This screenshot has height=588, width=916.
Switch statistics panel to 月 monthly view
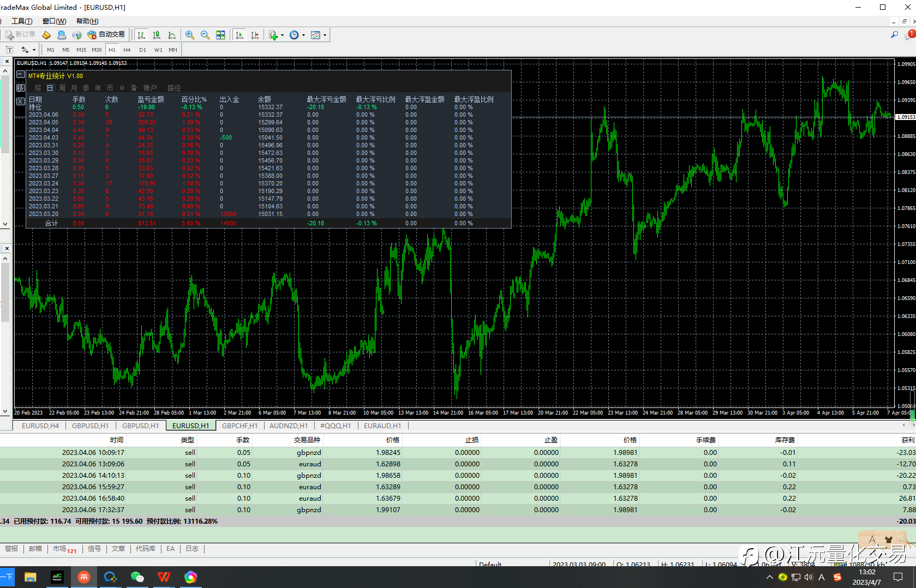74,88
